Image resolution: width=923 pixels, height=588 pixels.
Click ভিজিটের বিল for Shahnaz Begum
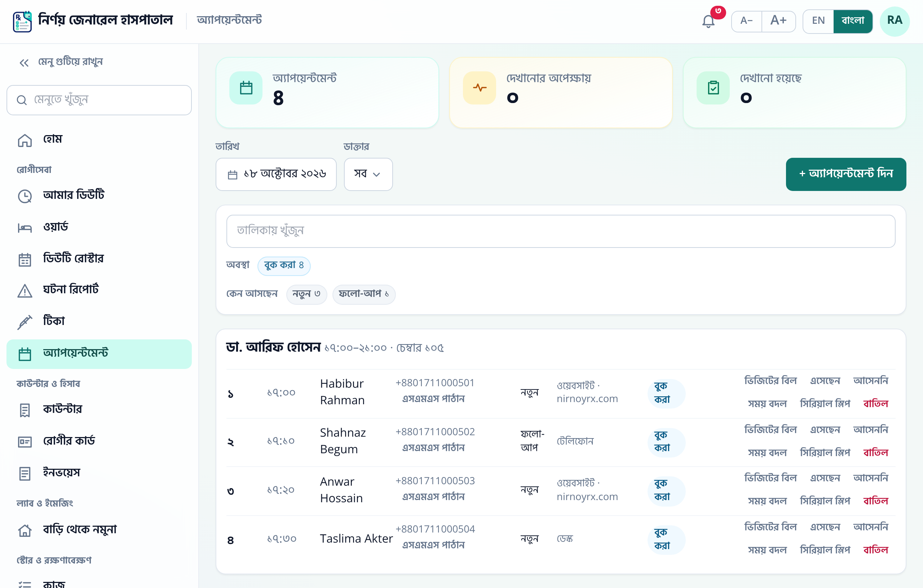click(770, 430)
